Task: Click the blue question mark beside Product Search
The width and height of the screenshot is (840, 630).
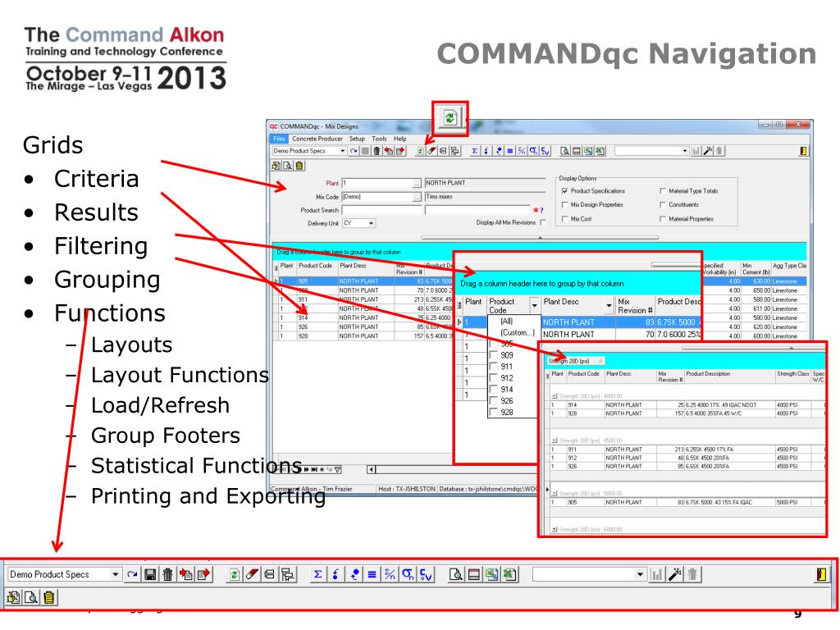Action: click(541, 211)
